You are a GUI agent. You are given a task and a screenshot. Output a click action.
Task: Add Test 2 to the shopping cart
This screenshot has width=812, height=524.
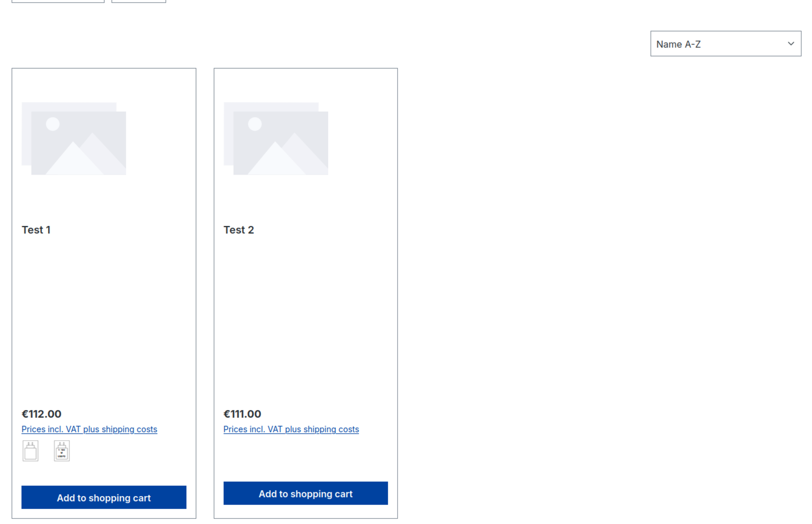[x=306, y=493]
